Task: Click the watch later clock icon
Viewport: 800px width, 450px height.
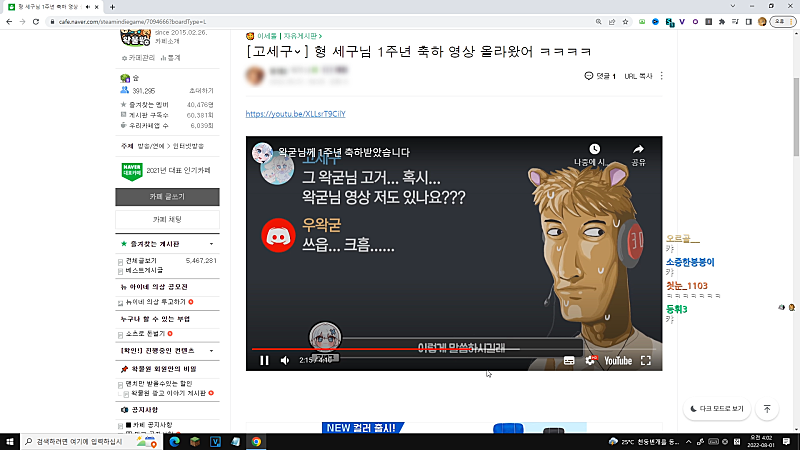Action: coord(594,149)
